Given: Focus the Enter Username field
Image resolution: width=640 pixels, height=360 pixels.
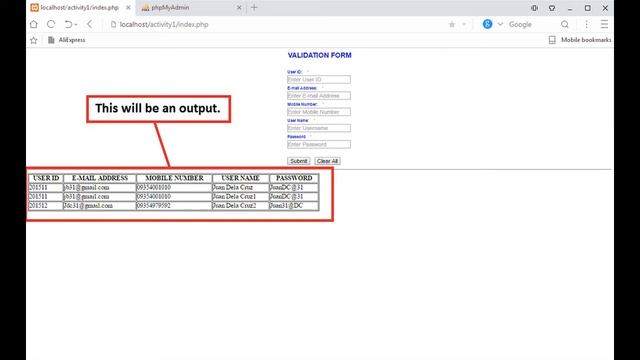Looking at the screenshot, I should [x=319, y=128].
